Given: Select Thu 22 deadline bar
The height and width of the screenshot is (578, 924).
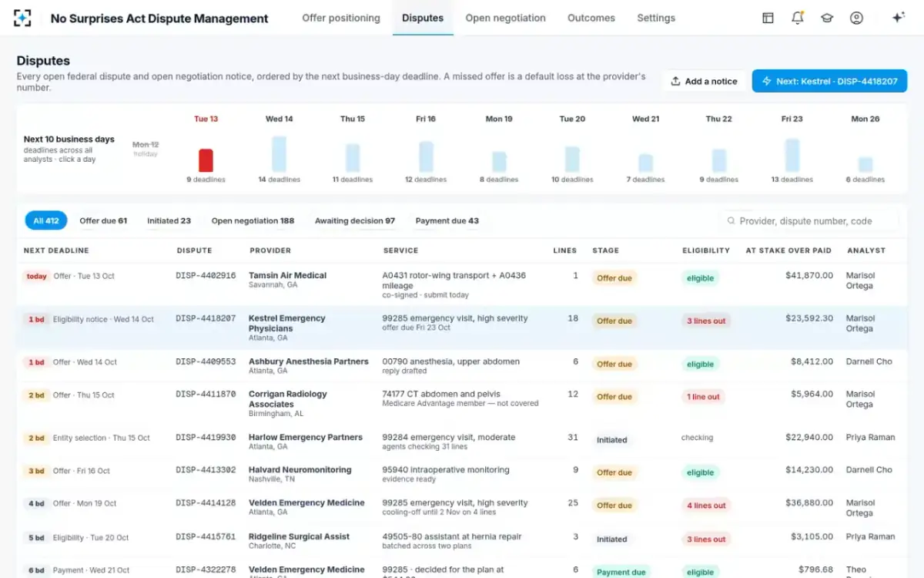Looking at the screenshot, I should tap(719, 160).
